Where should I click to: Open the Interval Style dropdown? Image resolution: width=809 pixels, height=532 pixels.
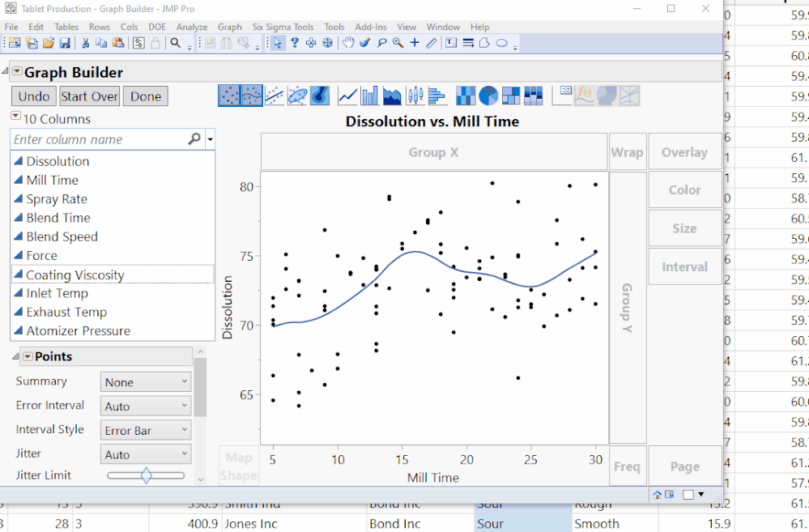[146, 430]
